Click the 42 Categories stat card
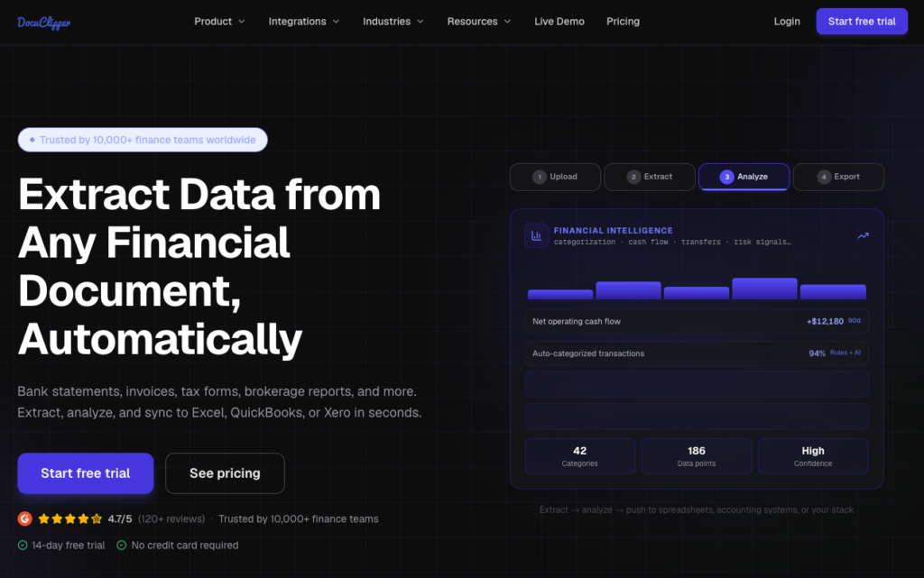The width and height of the screenshot is (924, 578). pyautogui.click(x=580, y=456)
